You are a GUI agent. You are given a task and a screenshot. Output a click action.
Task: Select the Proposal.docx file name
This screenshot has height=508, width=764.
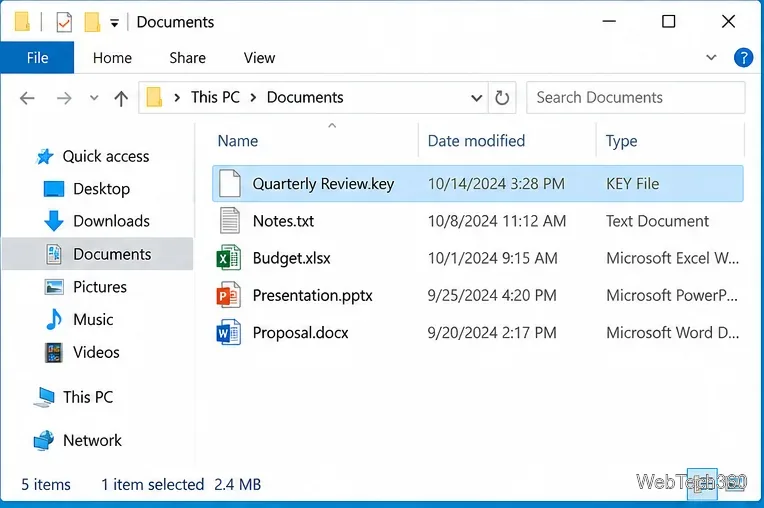pyautogui.click(x=300, y=333)
